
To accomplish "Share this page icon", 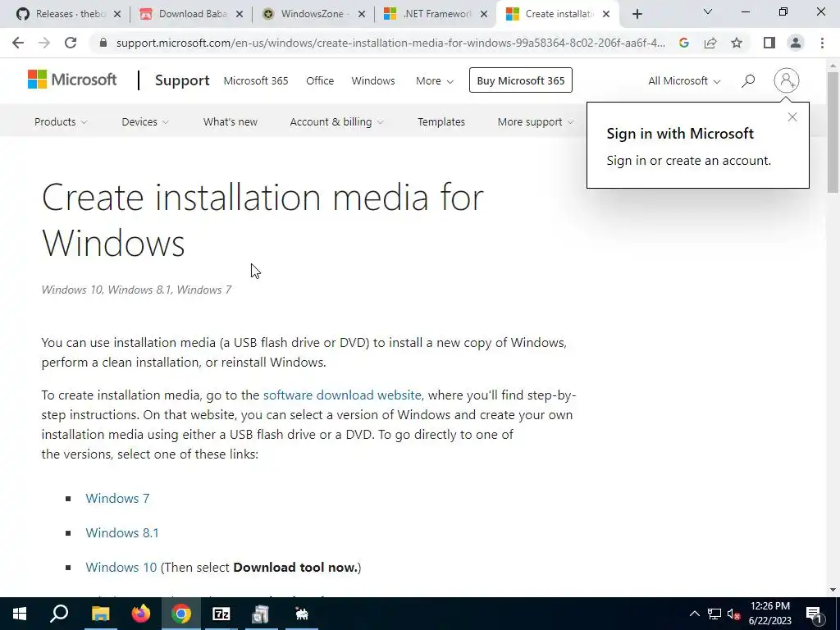I will tap(710, 43).
